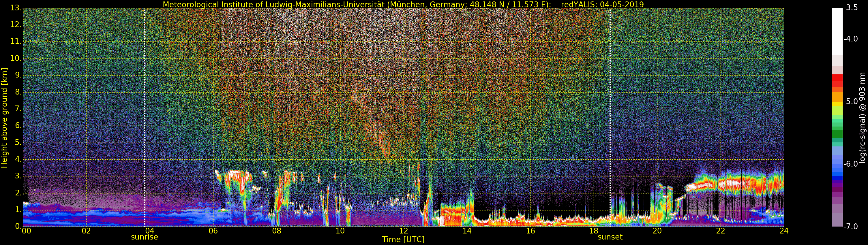
Task: Click the height tick label '2.'
Action: (x=18, y=193)
